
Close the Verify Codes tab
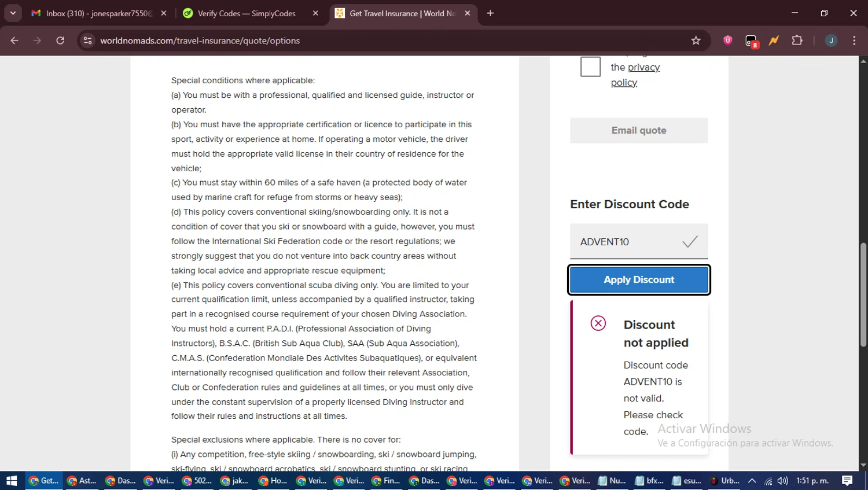point(315,13)
